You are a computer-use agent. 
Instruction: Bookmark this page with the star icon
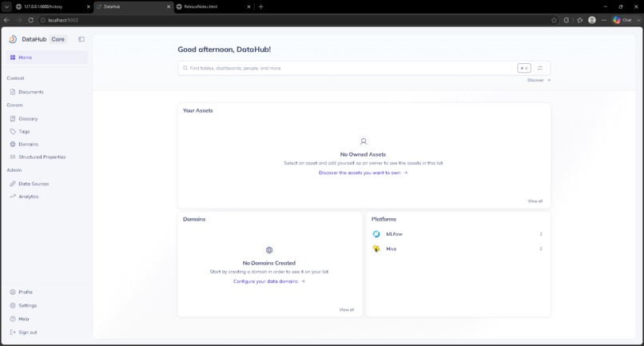pyautogui.click(x=554, y=20)
